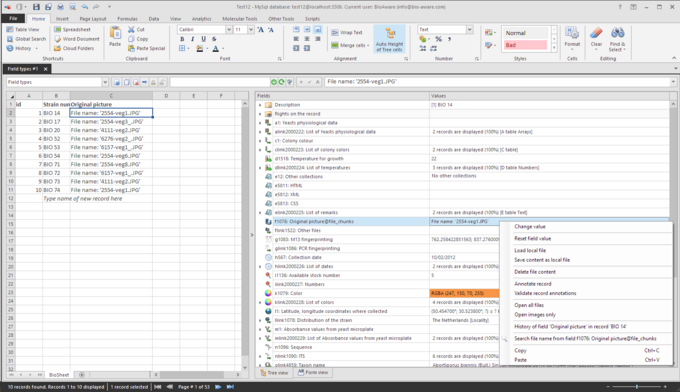Open Find & Select
This screenshot has width=680, height=392.
point(618,39)
